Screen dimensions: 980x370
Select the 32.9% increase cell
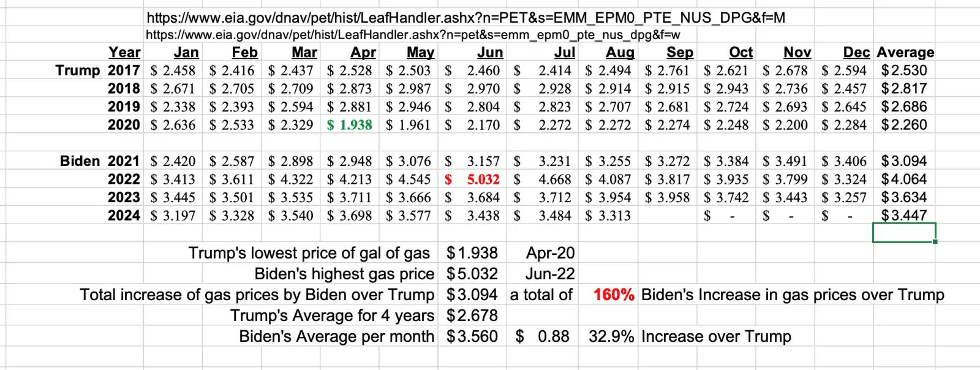tap(611, 336)
